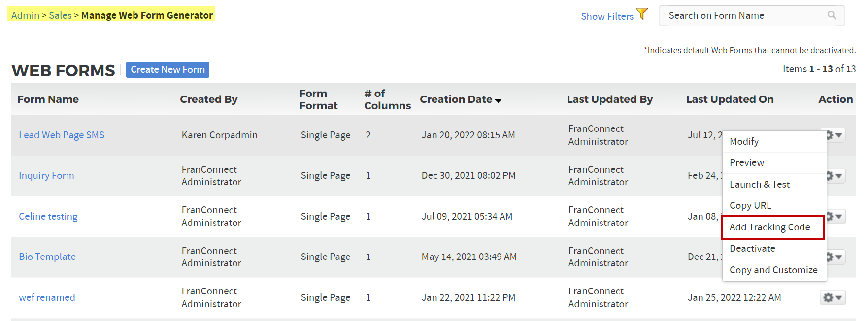
Task: Select Add Tracking Code option
Action: click(773, 227)
